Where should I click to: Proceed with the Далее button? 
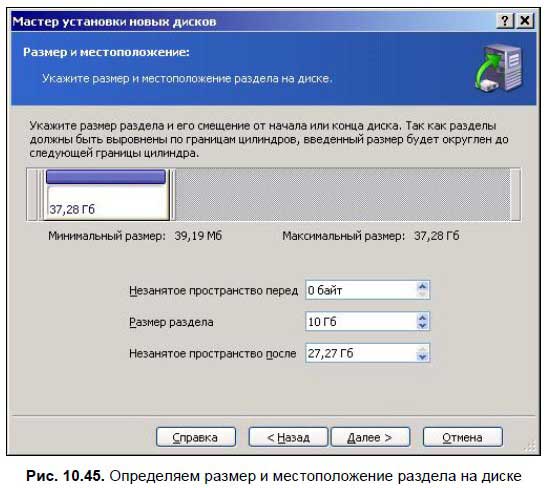pyautogui.click(x=370, y=437)
